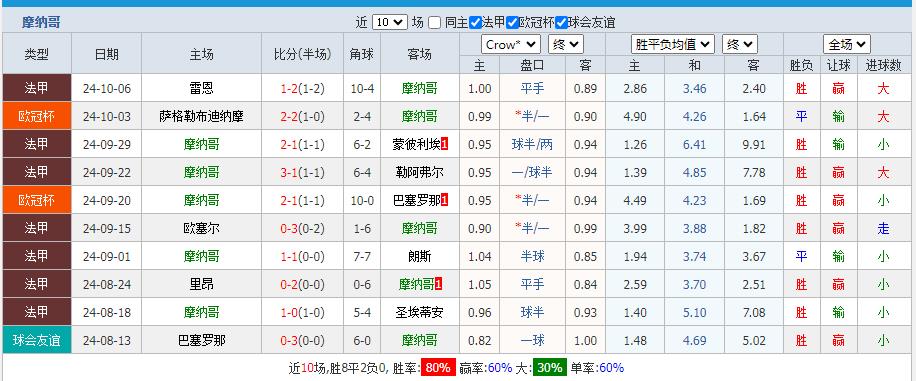Click the 日期 column header

pyautogui.click(x=106, y=54)
